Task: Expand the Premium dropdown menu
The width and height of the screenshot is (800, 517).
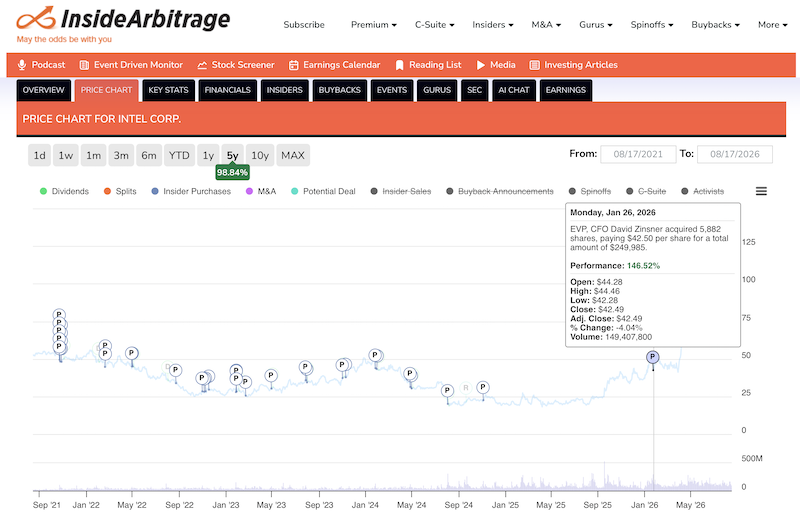Action: point(373,24)
